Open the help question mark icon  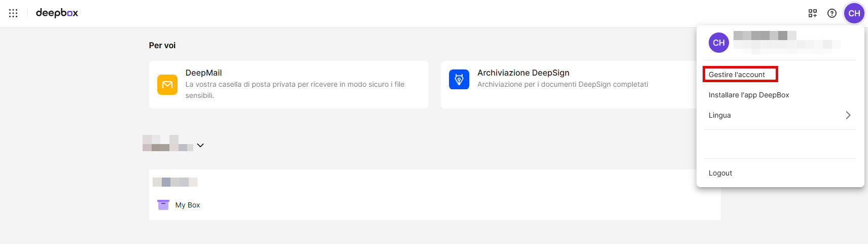click(x=831, y=13)
